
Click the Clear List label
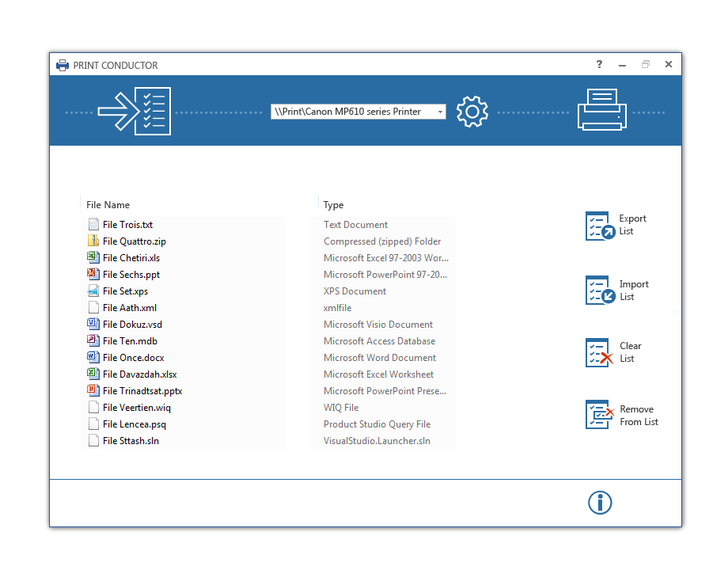pos(631,352)
